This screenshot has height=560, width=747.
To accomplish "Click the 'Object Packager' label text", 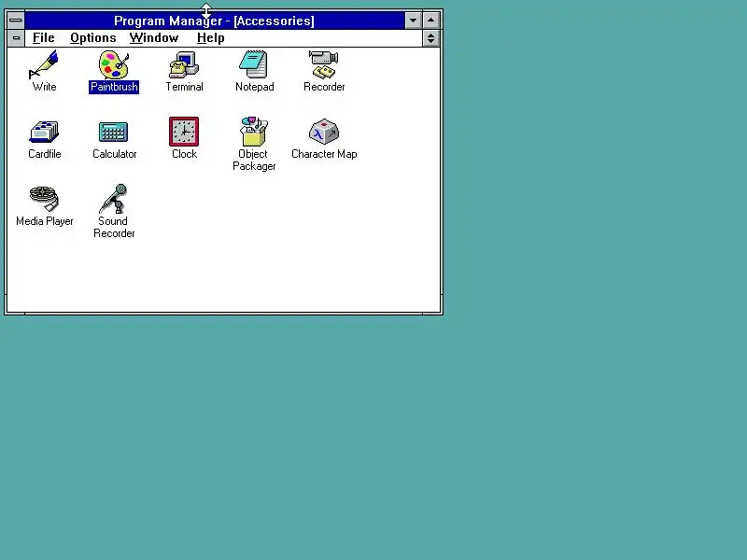I will click(254, 160).
